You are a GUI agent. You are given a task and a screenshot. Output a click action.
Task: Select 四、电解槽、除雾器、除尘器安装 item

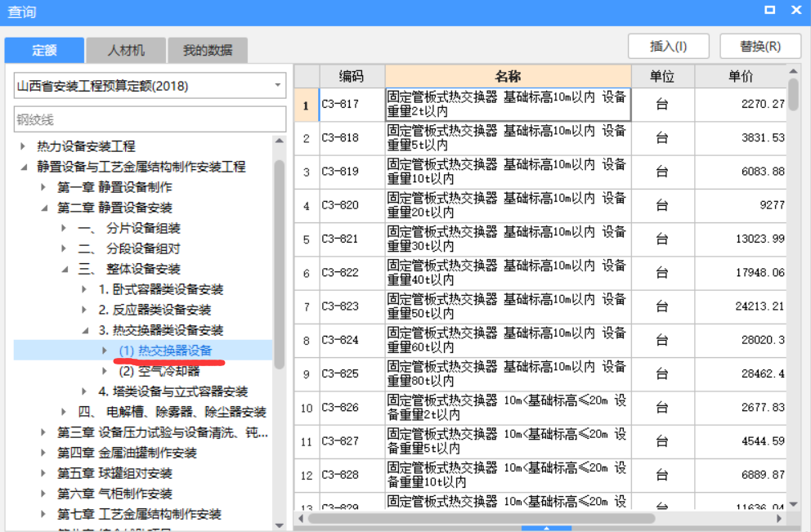click(x=172, y=412)
